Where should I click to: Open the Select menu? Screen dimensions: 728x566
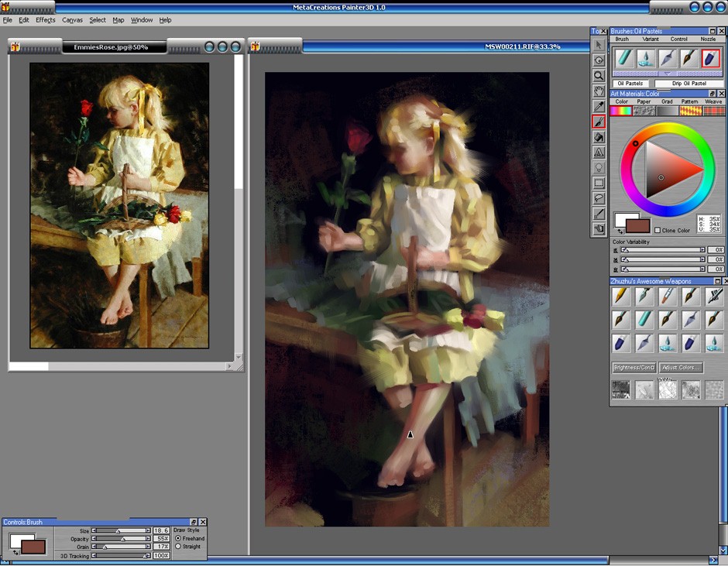(x=98, y=20)
